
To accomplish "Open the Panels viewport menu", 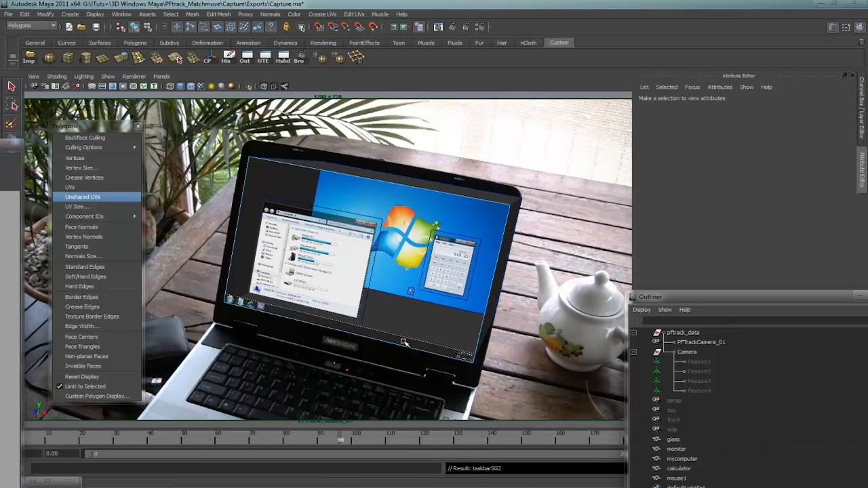I will [x=161, y=77].
